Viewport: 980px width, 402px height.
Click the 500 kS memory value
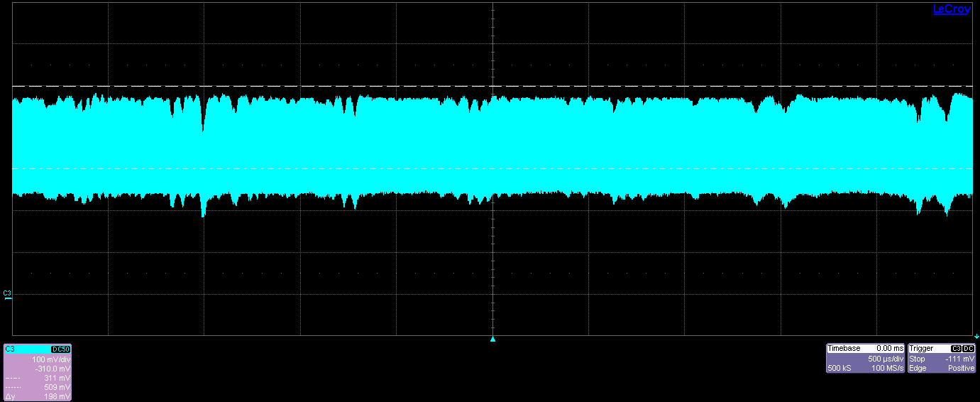(839, 368)
